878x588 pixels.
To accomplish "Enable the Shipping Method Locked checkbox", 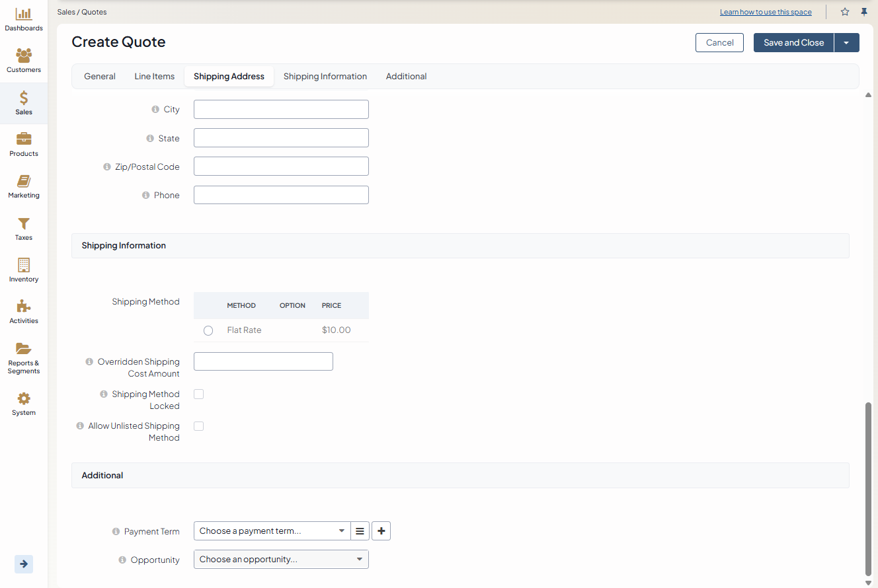I will (x=198, y=394).
